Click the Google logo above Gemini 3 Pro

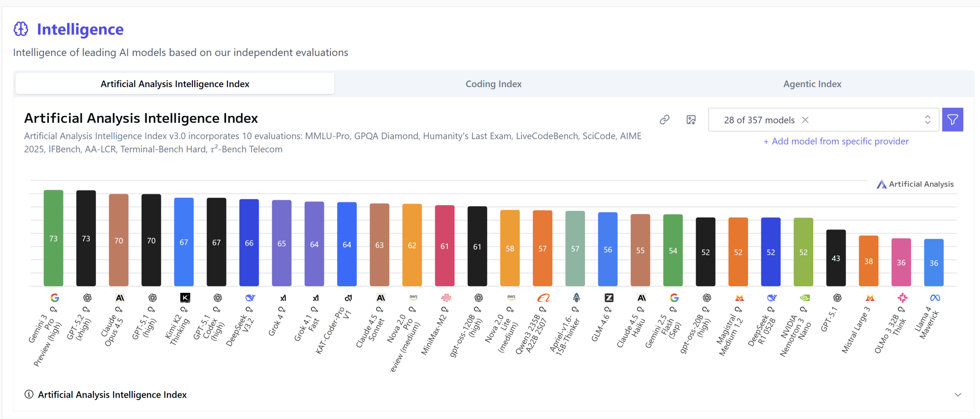coord(55,298)
